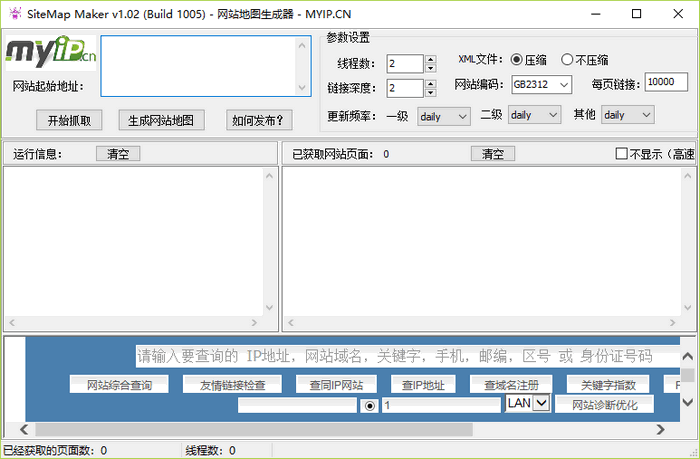The width and height of the screenshot is (700, 459).
Task: Click the 已经获取的页面数 status bar entry
Action: (56, 451)
